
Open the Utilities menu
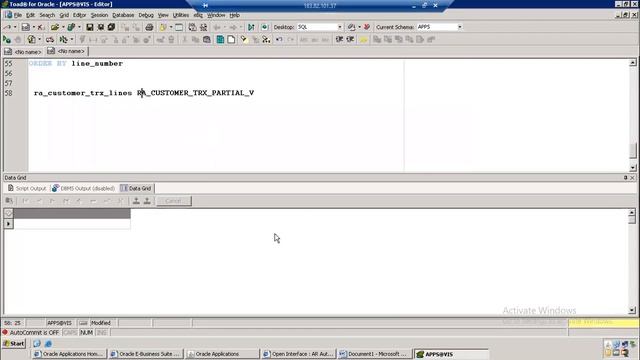(180, 15)
